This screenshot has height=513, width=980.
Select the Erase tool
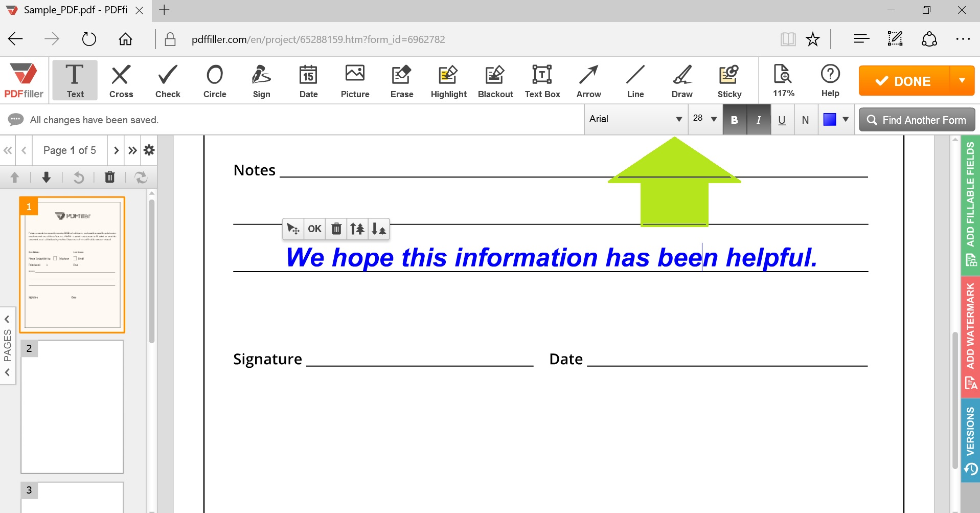click(x=401, y=80)
